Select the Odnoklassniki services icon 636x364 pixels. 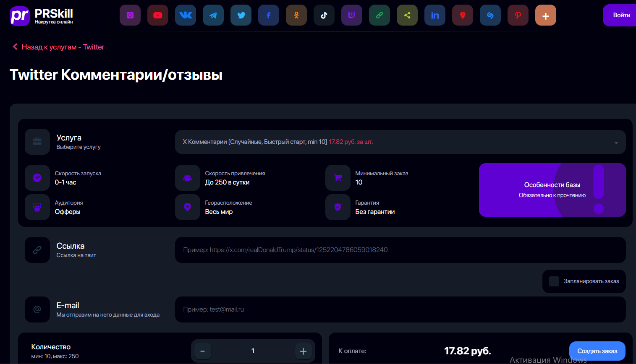pyautogui.click(x=296, y=15)
